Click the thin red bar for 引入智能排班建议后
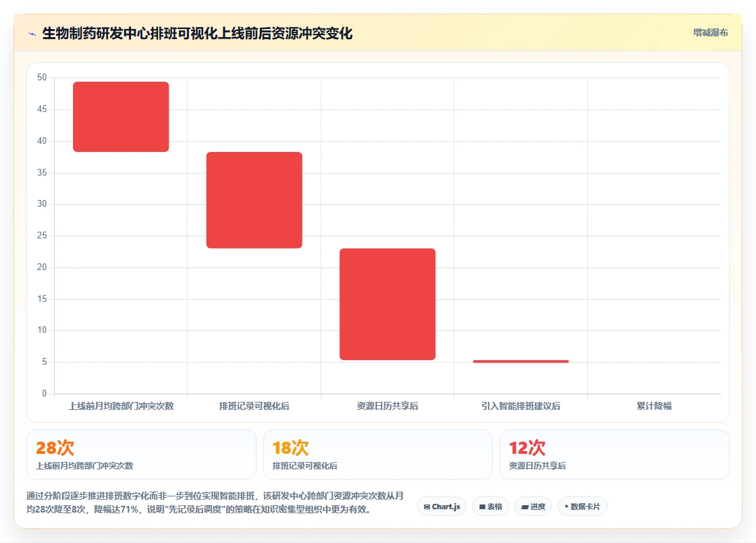The width and height of the screenshot is (756, 543). pyautogui.click(x=520, y=361)
